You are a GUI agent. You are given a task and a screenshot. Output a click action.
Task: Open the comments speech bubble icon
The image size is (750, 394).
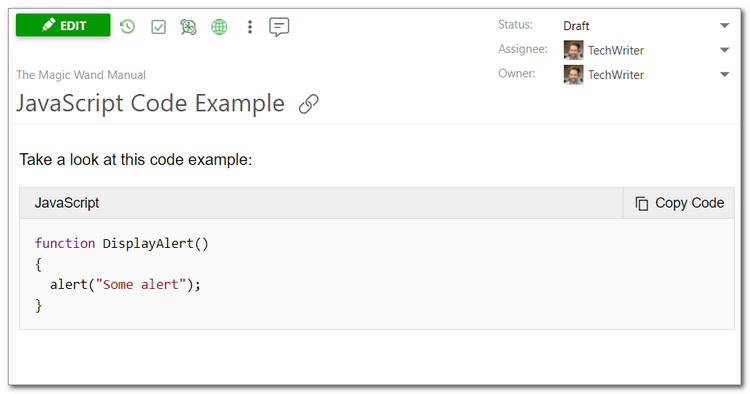point(279,27)
